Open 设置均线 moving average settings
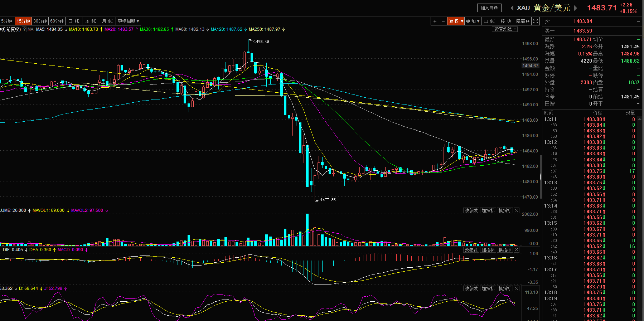Screen dimensions: 644x321 pos(505,29)
